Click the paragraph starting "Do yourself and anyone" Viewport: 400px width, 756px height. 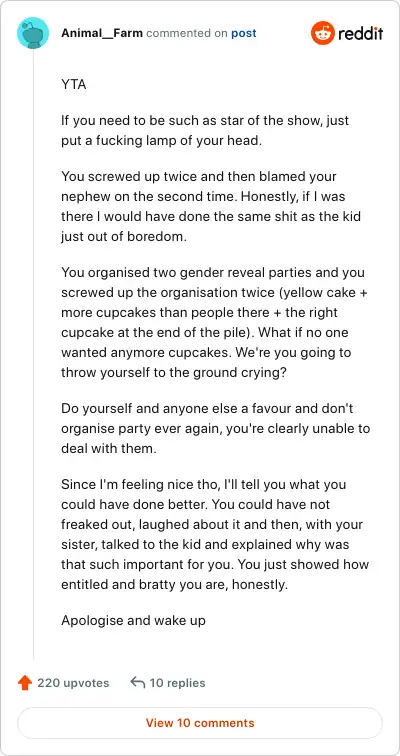tap(215, 428)
